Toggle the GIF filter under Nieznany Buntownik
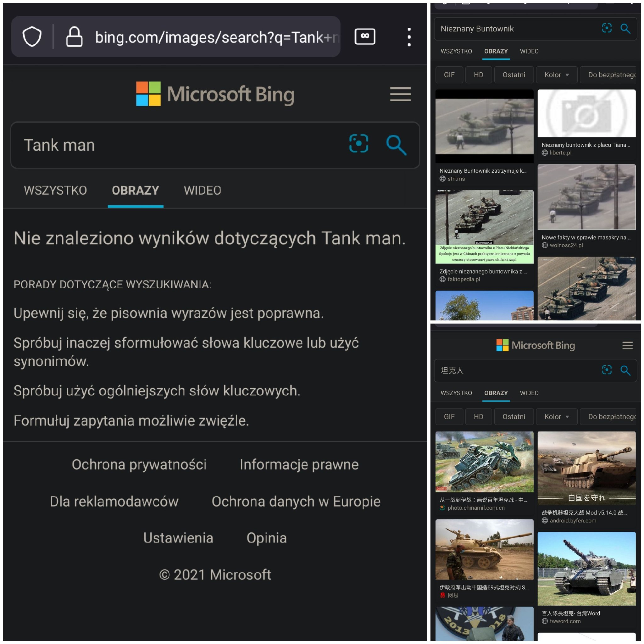The image size is (644, 644). click(449, 75)
